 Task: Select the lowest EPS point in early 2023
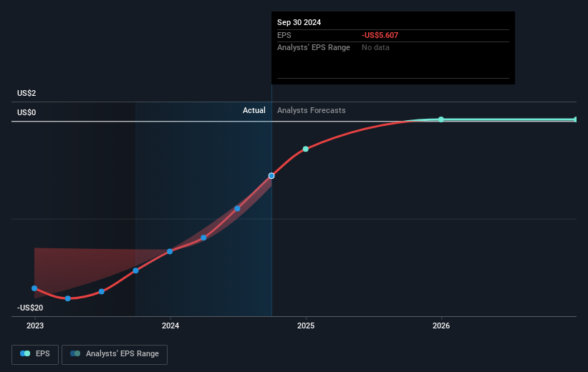[68, 298]
